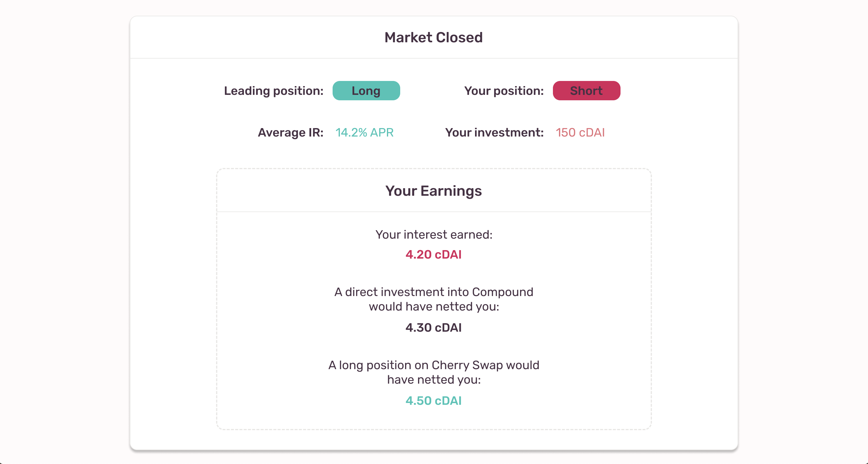Screen dimensions: 868x464
Task: Click divider line below Market Closed title
Action: tap(434, 58)
